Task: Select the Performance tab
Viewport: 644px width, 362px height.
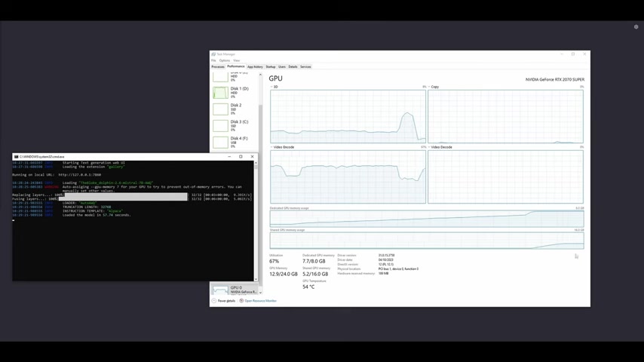Action: (236, 66)
